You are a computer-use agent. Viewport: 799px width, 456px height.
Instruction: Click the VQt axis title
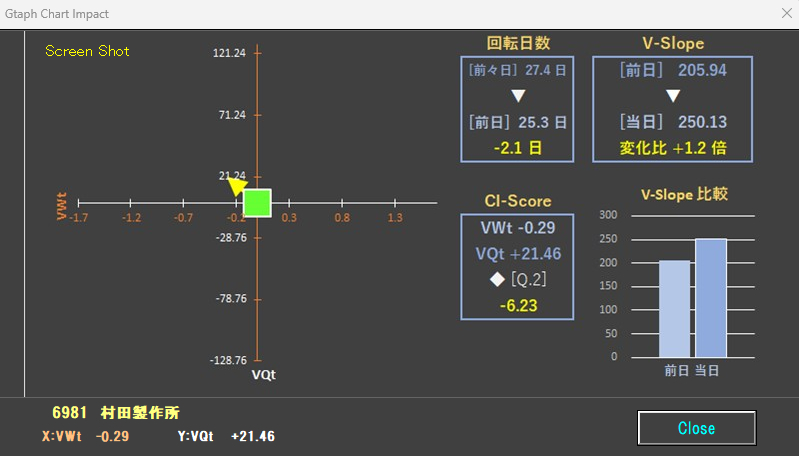[x=263, y=375]
